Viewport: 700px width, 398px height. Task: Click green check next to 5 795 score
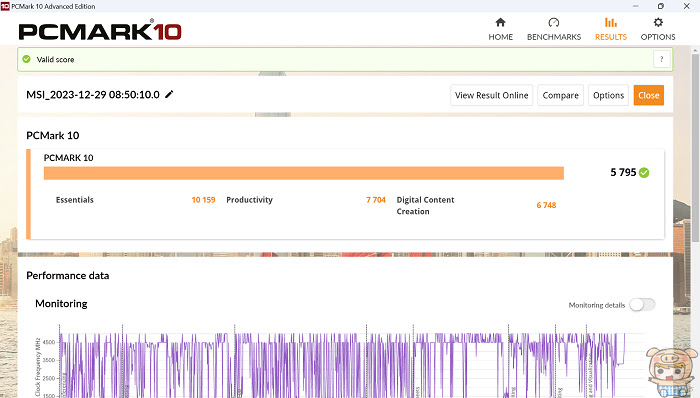[x=644, y=173]
